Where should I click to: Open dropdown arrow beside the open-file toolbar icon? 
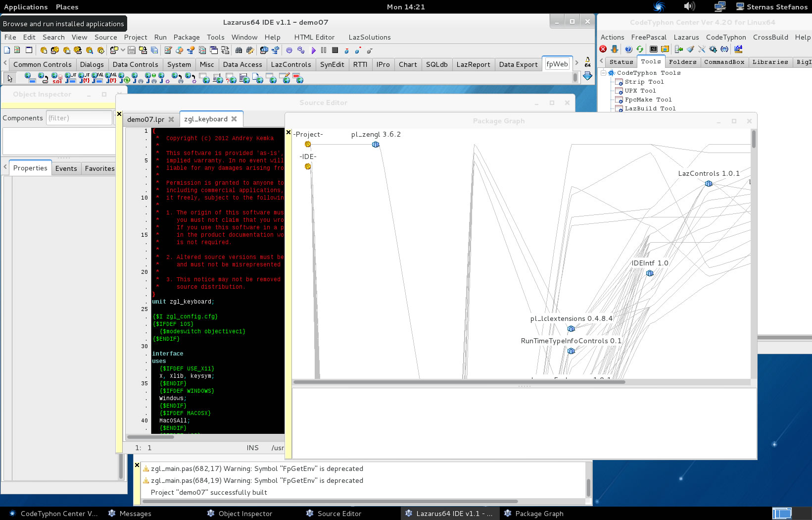coord(123,50)
